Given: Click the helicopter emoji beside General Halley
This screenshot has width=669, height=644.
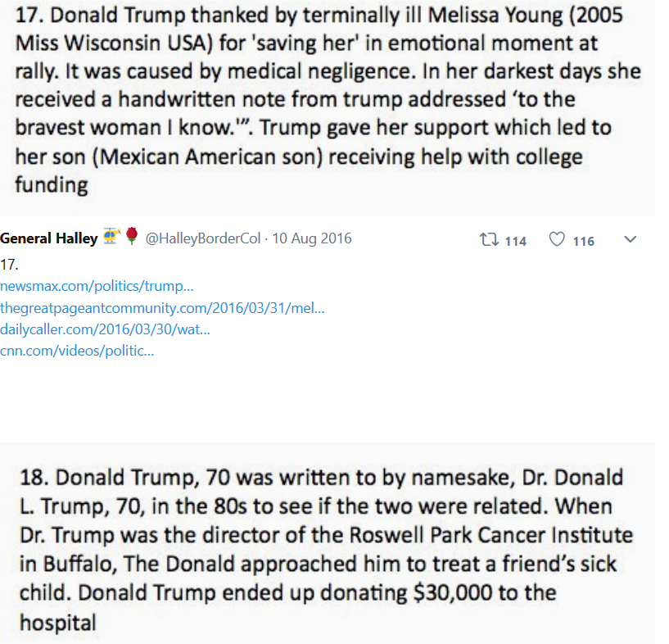Looking at the screenshot, I should click(112, 236).
